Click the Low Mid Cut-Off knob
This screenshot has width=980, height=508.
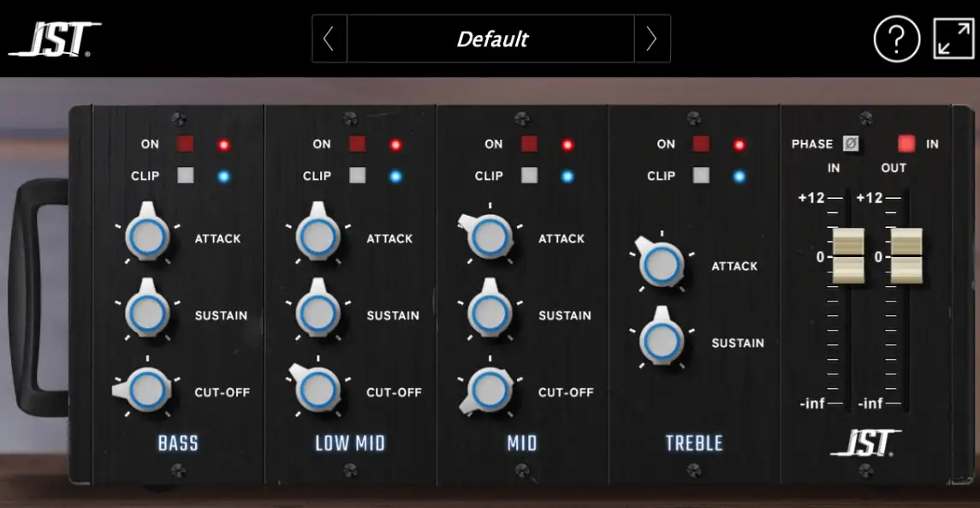[318, 390]
